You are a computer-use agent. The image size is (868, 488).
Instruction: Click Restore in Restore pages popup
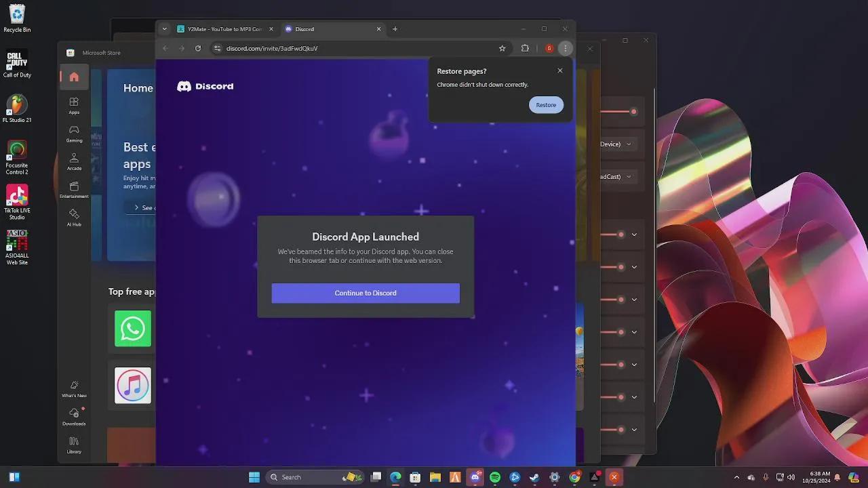tap(546, 105)
